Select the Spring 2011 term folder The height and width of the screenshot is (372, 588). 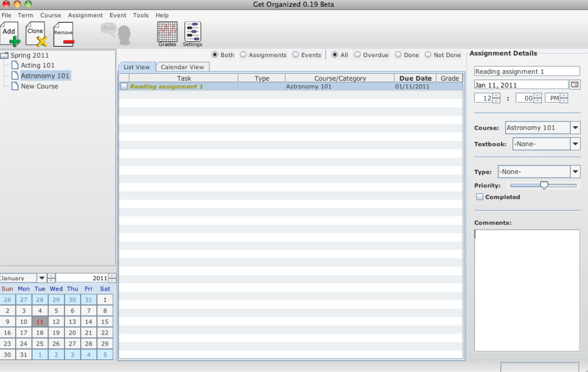(25, 55)
